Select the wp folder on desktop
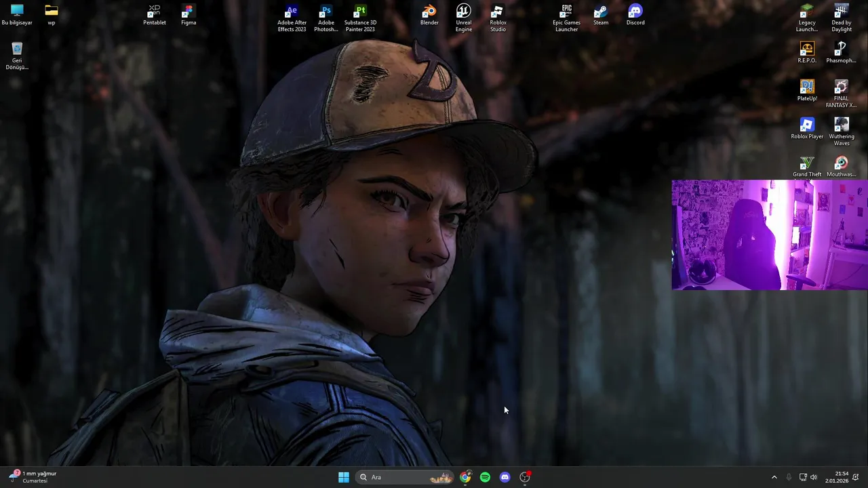Viewport: 868px width, 488px height. pyautogui.click(x=52, y=15)
